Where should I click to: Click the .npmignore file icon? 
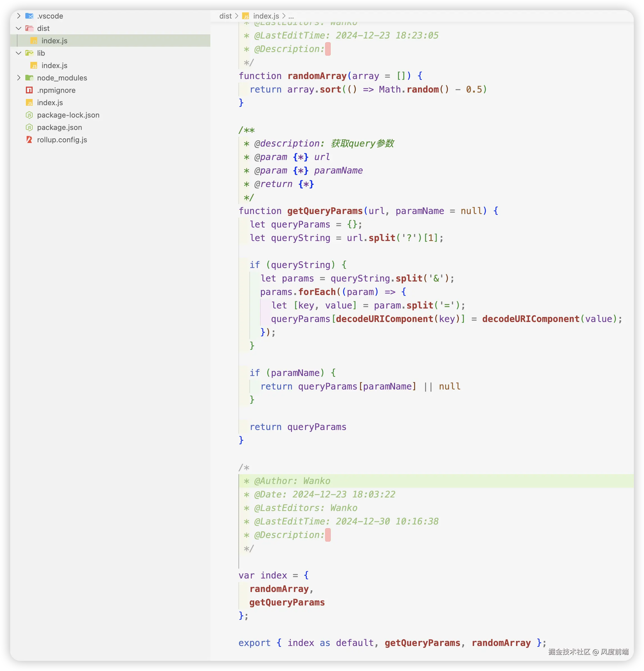(x=30, y=90)
